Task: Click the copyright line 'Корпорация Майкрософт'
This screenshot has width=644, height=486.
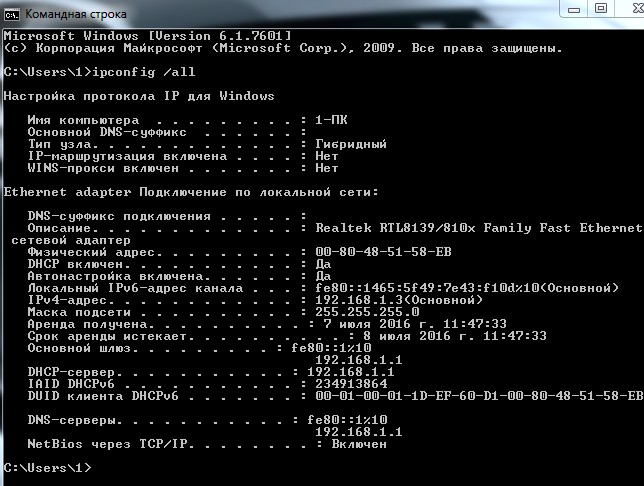Action: [x=119, y=48]
